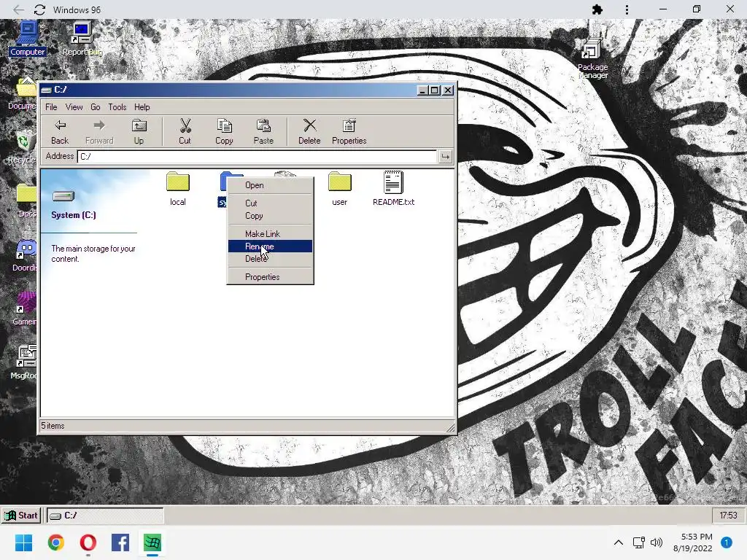Viewport: 747px width, 560px height.
Task: Choose Properties in the context menu
Action: click(270, 277)
